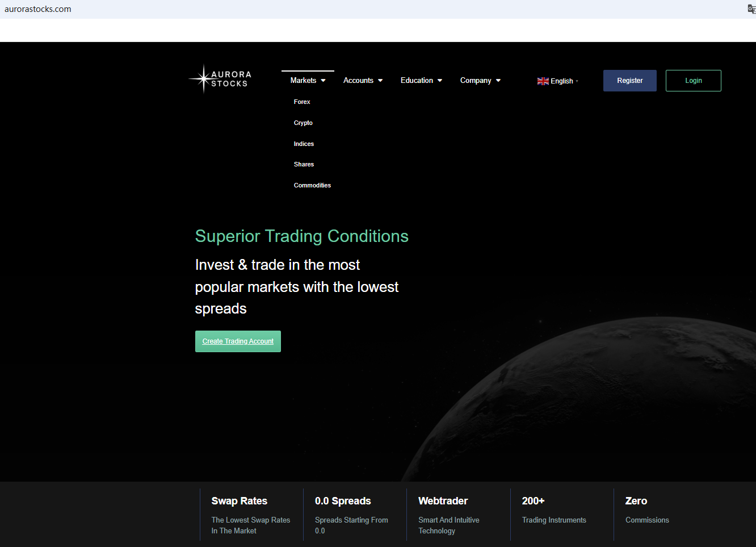This screenshot has height=547, width=756.
Task: Click the Create Trading Account button
Action: tap(238, 341)
